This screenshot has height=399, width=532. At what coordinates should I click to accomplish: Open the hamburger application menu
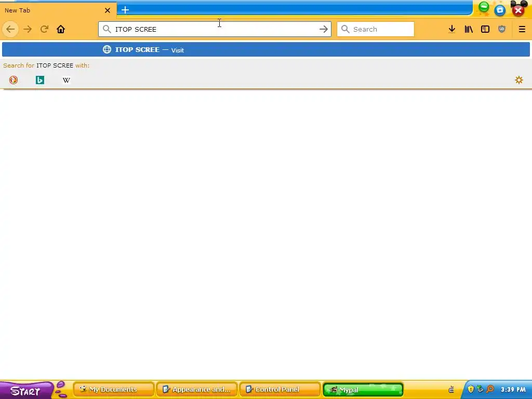click(x=522, y=29)
